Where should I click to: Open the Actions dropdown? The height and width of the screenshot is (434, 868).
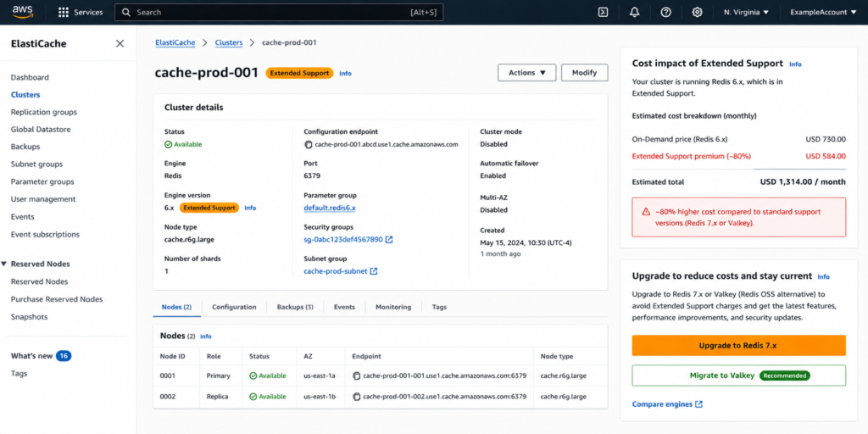527,73
